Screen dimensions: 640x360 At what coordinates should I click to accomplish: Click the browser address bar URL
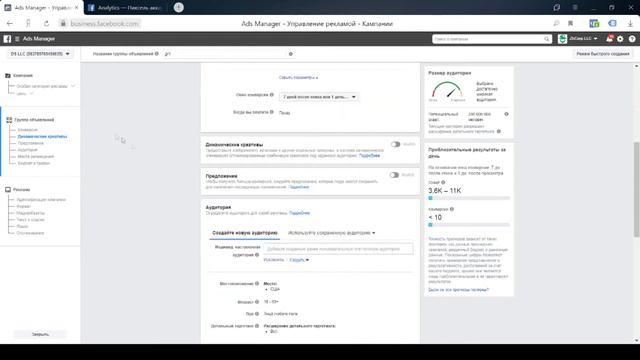[104, 24]
